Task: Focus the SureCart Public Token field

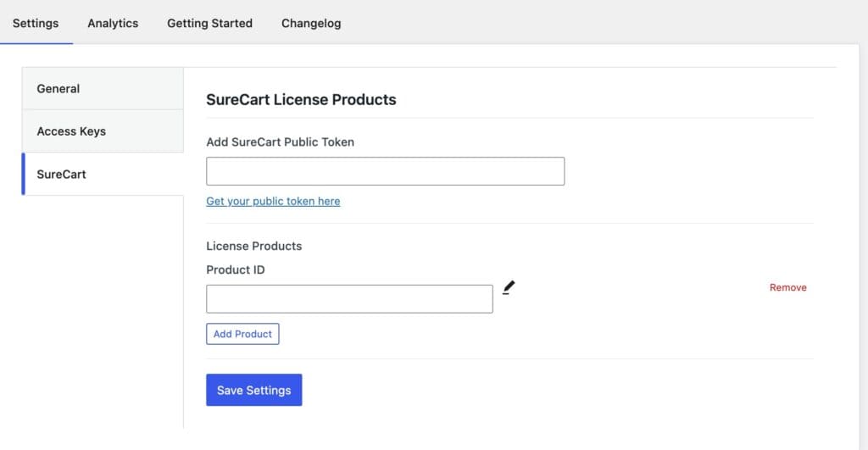Action: (385, 171)
